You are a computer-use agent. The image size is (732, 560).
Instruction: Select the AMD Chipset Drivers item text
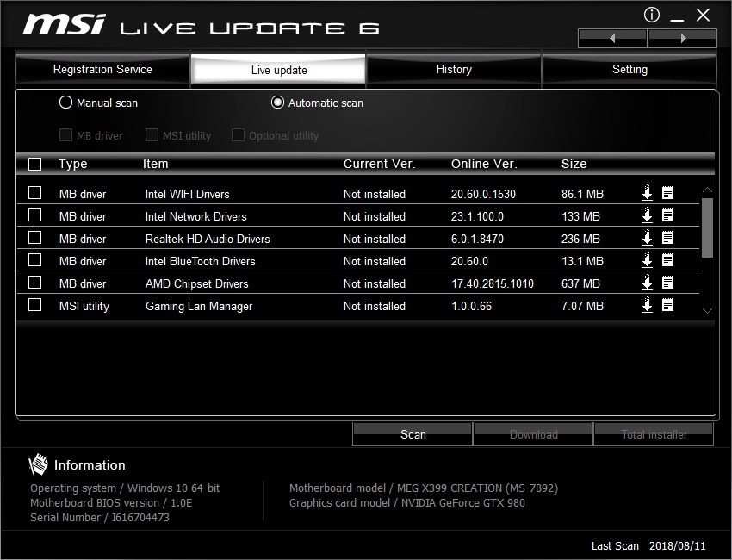click(196, 283)
